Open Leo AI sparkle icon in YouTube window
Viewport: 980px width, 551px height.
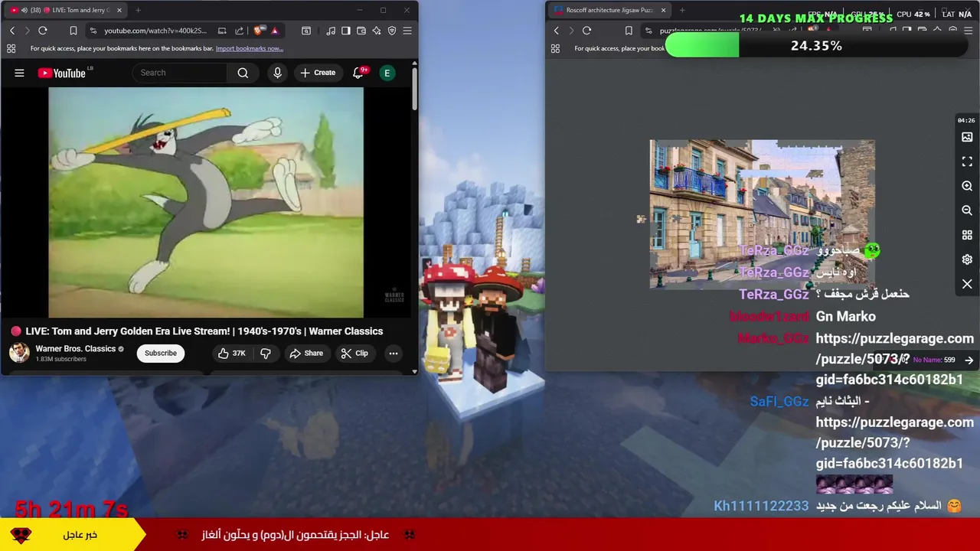coord(377,31)
